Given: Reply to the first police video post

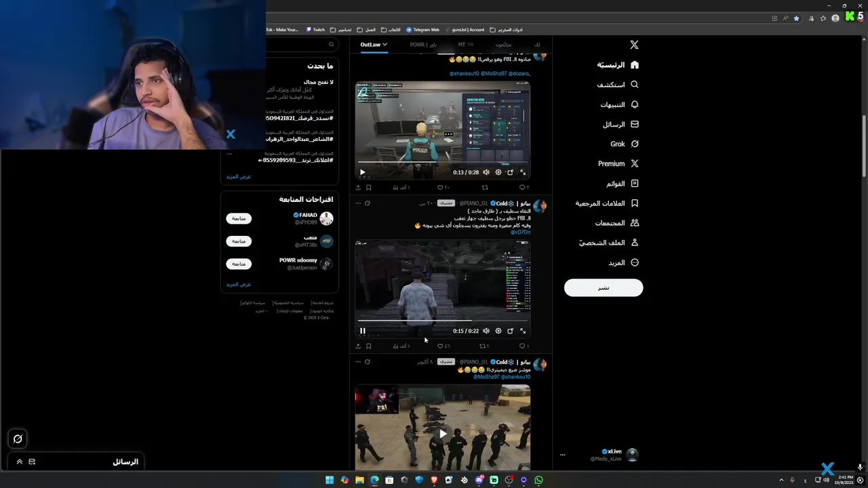Looking at the screenshot, I should [x=524, y=188].
